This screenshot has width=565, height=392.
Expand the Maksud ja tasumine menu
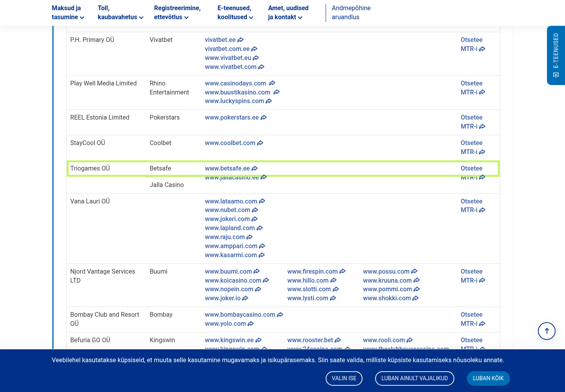[x=68, y=13]
